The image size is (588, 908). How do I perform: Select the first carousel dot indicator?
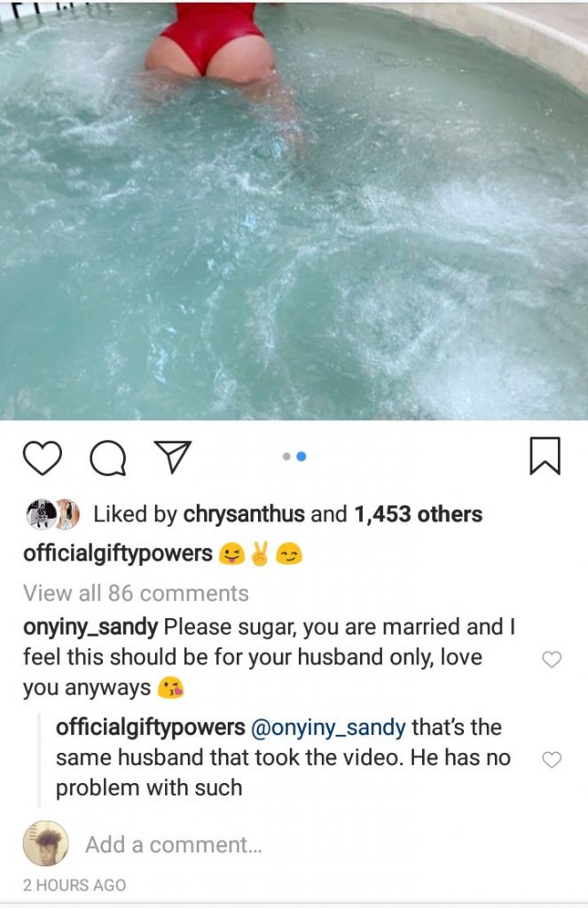(286, 457)
